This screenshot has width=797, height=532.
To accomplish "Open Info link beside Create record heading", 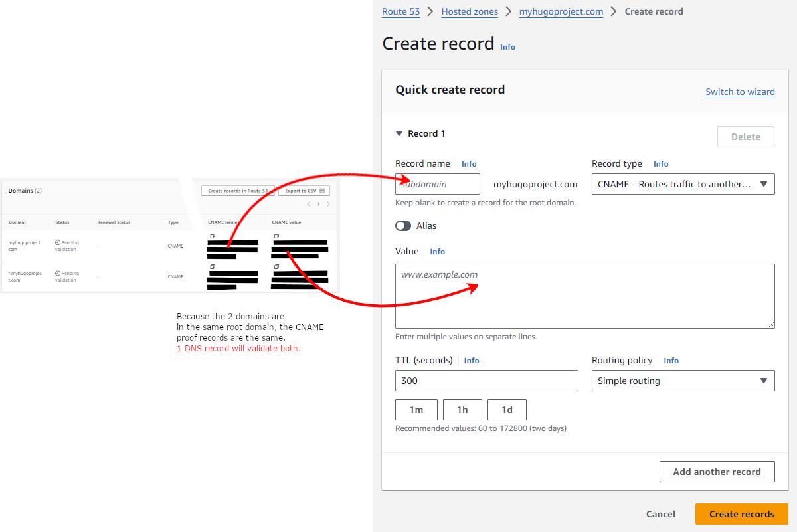I will coord(507,47).
